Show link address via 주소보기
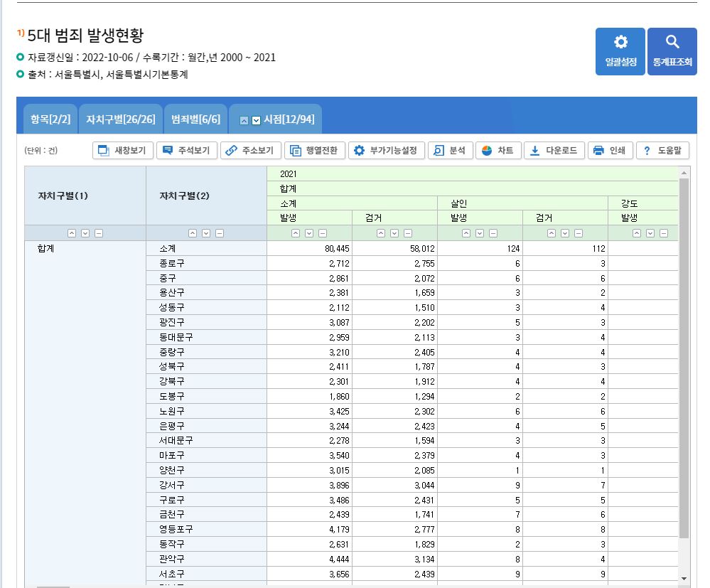Image resolution: width=710 pixels, height=588 pixels. tap(250, 151)
